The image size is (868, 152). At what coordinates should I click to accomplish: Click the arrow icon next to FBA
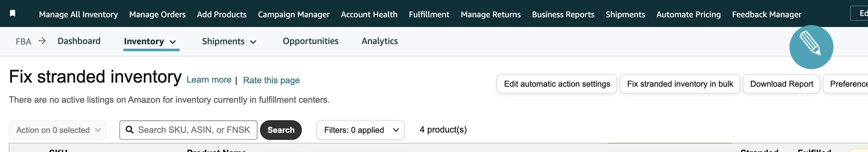coord(42,41)
